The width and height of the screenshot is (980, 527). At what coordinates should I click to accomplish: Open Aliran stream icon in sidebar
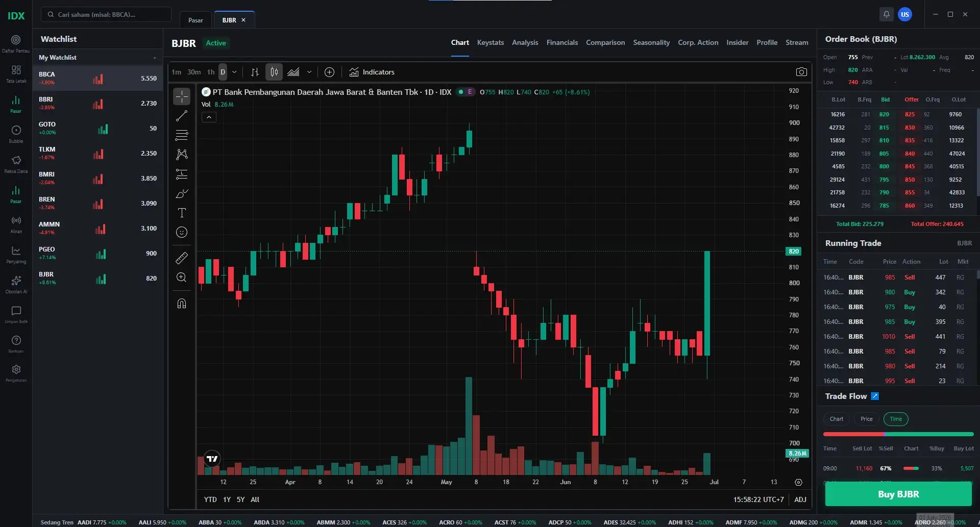pos(16,224)
